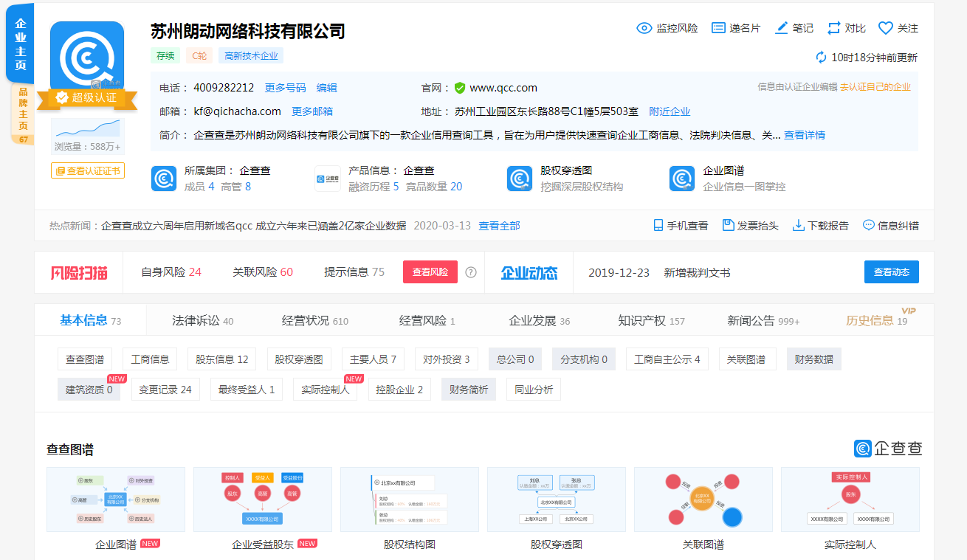Screen dimensions: 967x560
Task: Open 信息纠错 feedback icon
Action: [868, 225]
